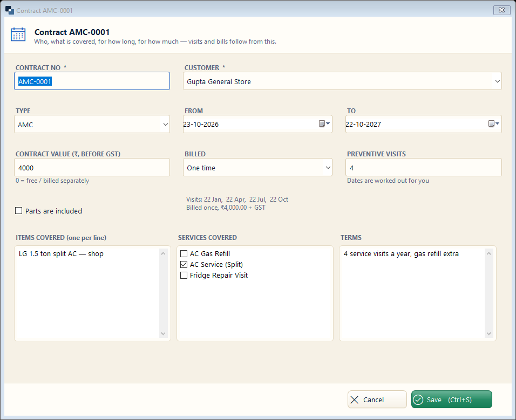This screenshot has width=516, height=420.
Task: Click the '0 = free / billed separately' hint
Action: point(52,181)
